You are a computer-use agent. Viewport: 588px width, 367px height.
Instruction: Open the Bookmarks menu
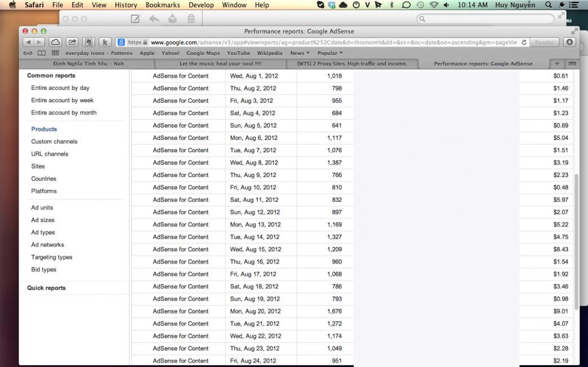coord(163,5)
